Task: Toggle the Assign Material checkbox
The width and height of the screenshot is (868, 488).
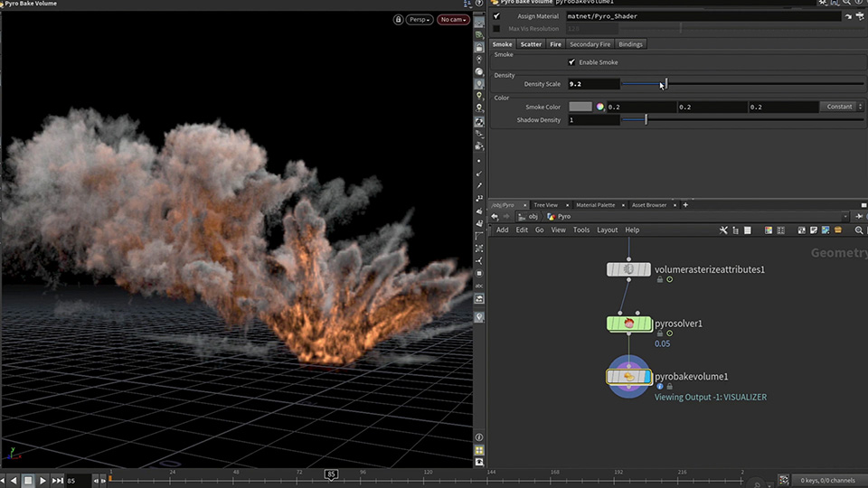Action: point(496,16)
